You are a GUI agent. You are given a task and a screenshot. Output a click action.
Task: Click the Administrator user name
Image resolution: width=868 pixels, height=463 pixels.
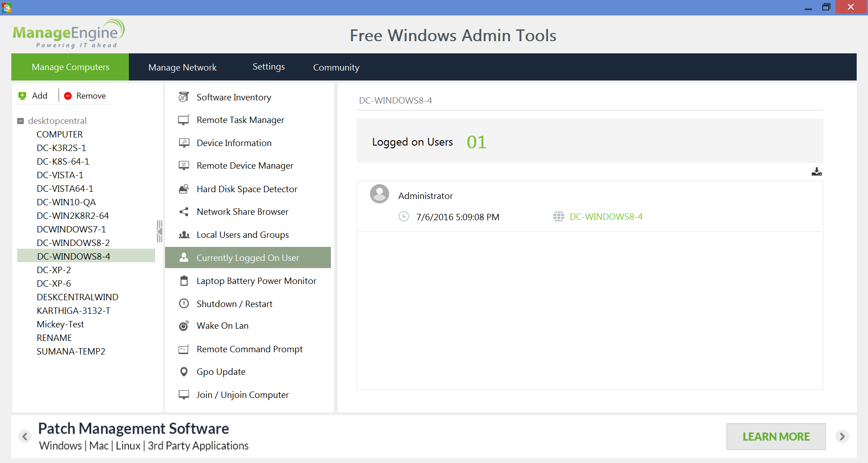pyautogui.click(x=425, y=196)
